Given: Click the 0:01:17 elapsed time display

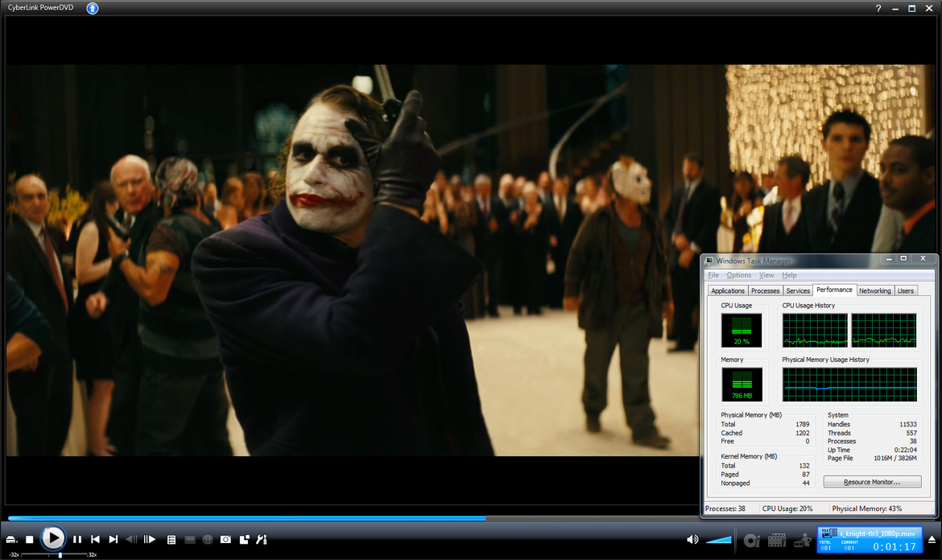Looking at the screenshot, I should click(894, 547).
